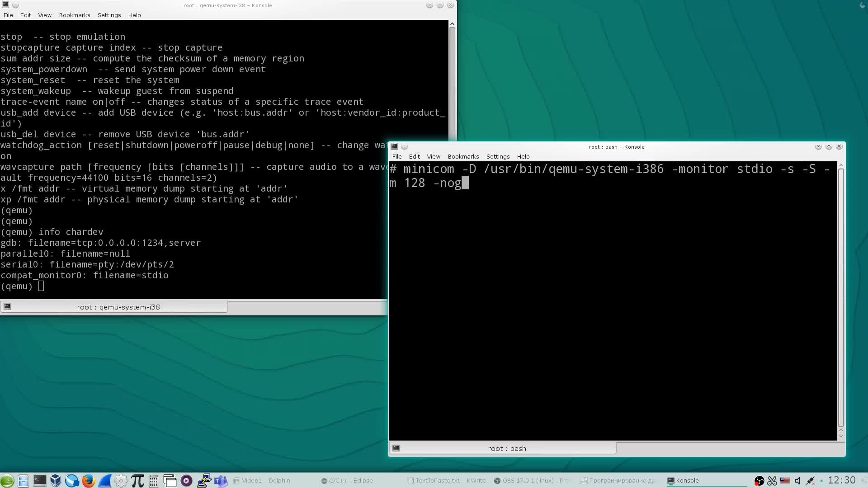Viewport: 868px width, 488px height.
Task: Click the OBS tray icon
Action: (759, 481)
